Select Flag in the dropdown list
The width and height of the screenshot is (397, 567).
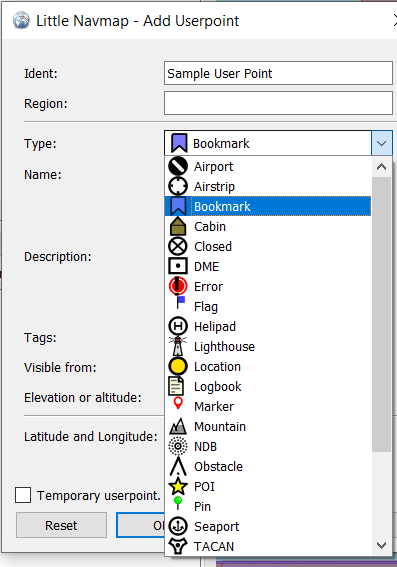[x=268, y=306]
